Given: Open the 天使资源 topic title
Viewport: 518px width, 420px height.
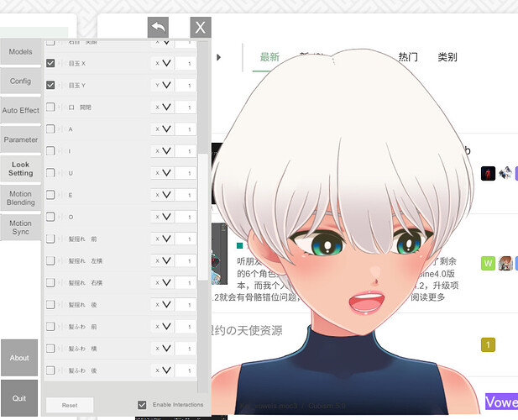Looking at the screenshot, I should (247, 330).
